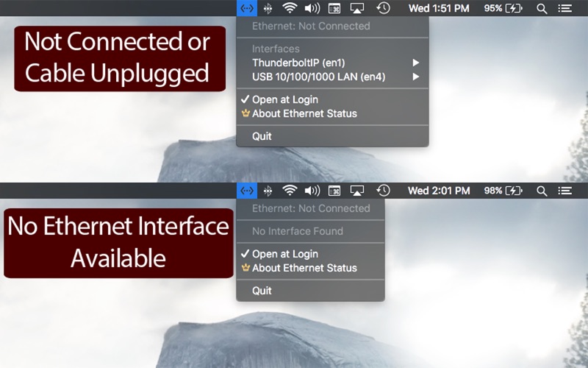The height and width of the screenshot is (368, 588).
Task: Open Notification Center icon in 2:01 PM menu bar
Action: click(564, 191)
